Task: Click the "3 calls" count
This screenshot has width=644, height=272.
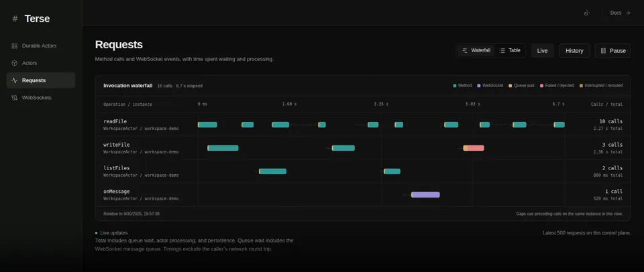Action: [x=612, y=145]
